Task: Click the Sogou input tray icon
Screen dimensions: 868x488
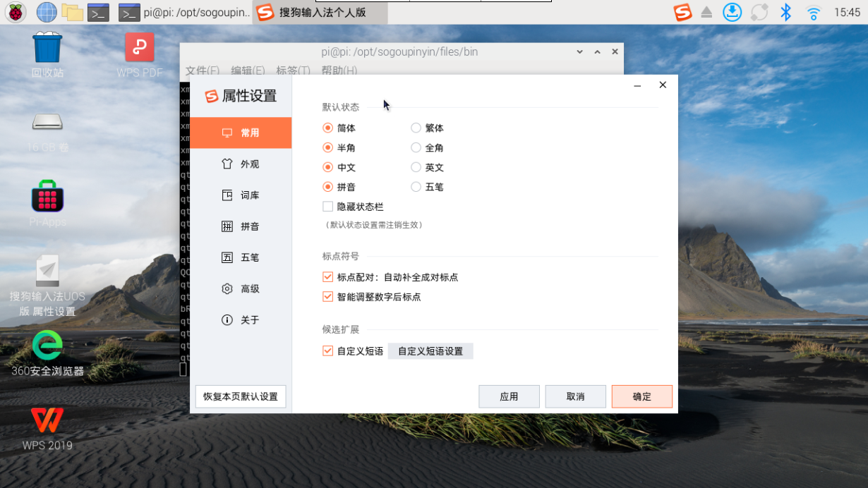Action: 682,12
